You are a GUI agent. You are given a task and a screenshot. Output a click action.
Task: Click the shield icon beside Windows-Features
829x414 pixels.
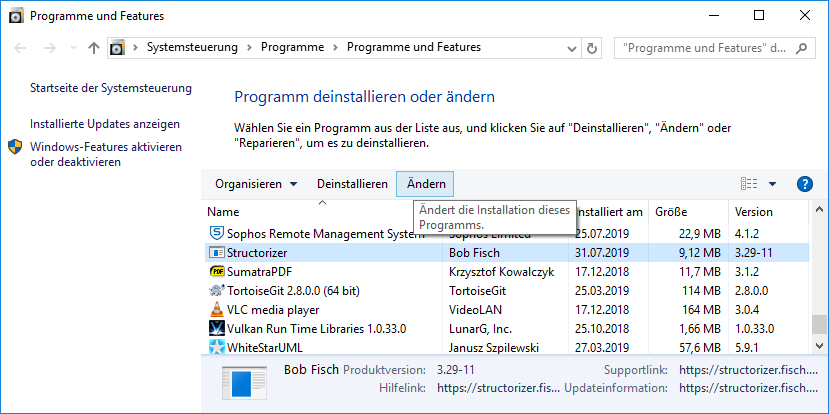point(15,147)
